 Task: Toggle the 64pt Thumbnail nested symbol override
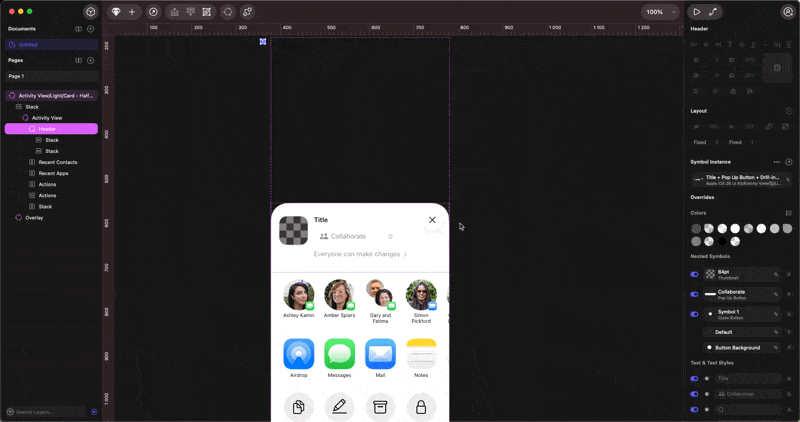(x=694, y=275)
